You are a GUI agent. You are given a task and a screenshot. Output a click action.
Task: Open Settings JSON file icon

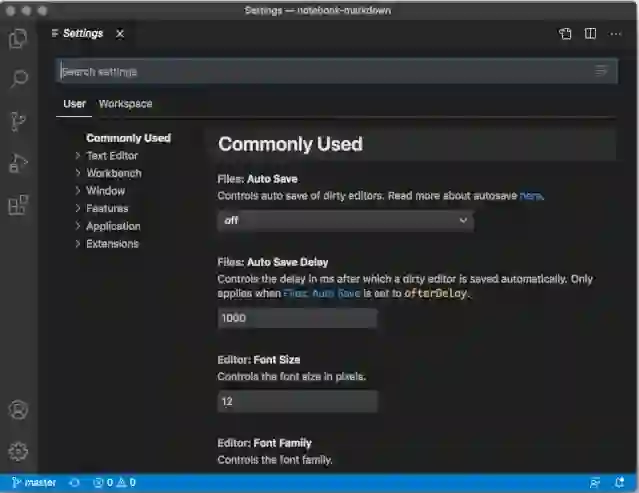pyautogui.click(x=565, y=33)
